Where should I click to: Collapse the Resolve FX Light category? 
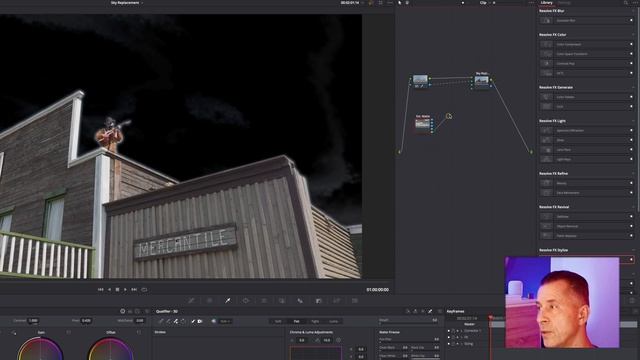click(633, 121)
